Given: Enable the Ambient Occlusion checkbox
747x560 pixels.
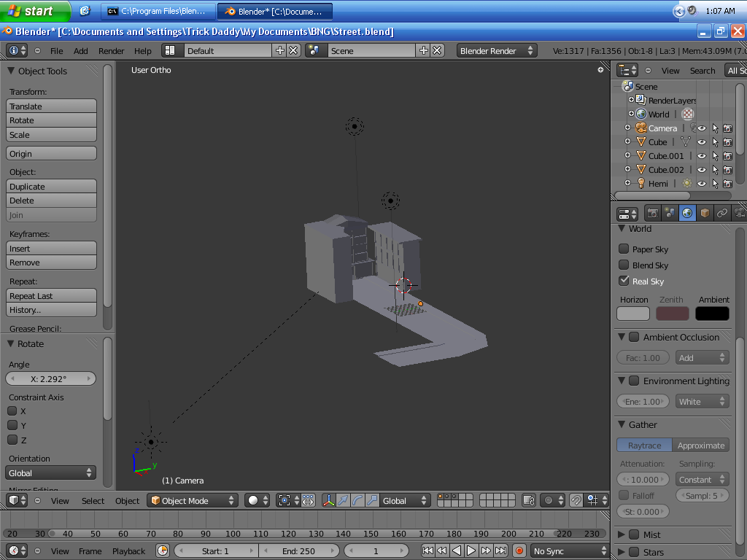Looking at the screenshot, I should point(634,338).
